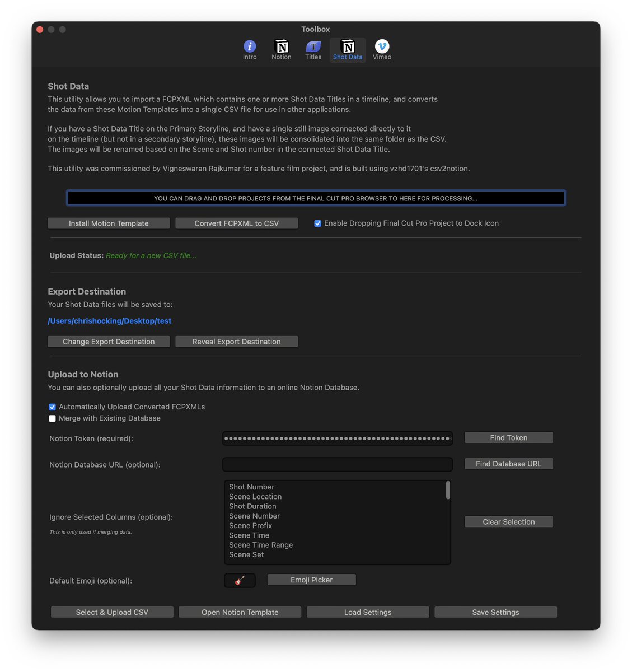Focus the Notion Token field
Viewport: 632px width, 672px height.
pos(338,438)
